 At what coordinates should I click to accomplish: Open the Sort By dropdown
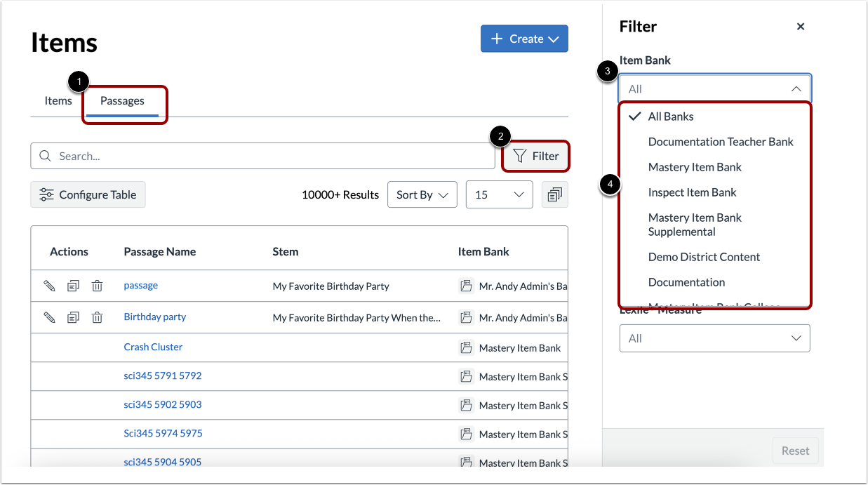click(x=422, y=194)
